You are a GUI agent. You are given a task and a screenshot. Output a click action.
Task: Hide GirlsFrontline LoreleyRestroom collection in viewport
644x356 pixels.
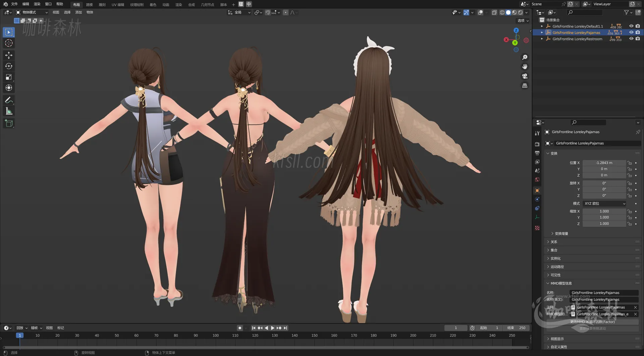point(632,39)
